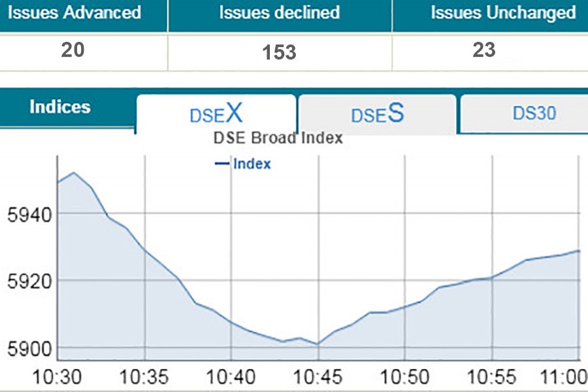Click the blue Index legend line marker
This screenshot has width=588, height=392.
pyautogui.click(x=222, y=164)
